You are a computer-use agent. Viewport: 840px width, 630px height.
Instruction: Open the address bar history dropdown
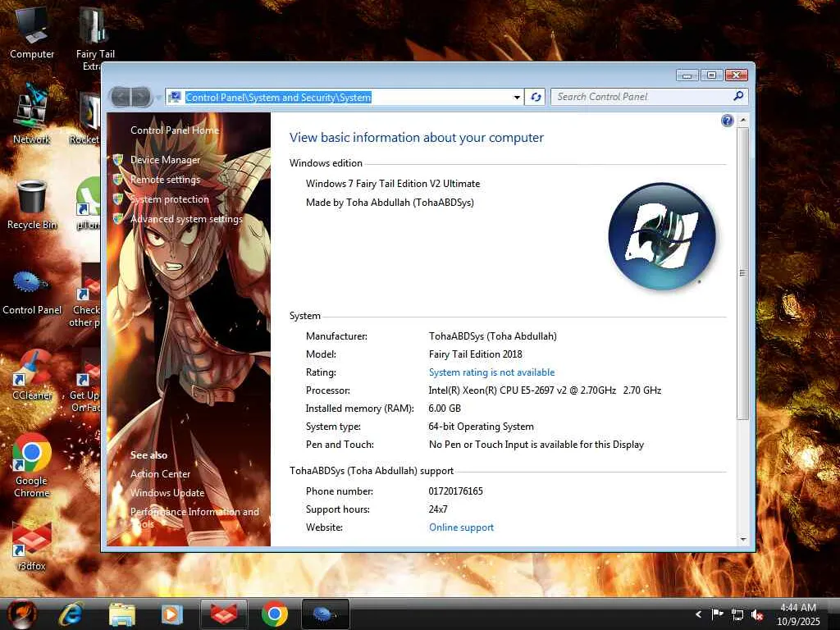tap(517, 98)
